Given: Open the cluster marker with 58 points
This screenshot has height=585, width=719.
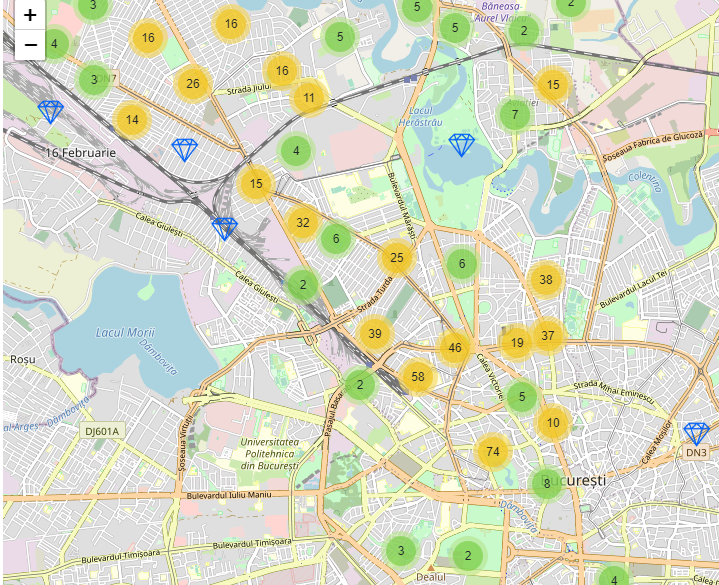Looking at the screenshot, I should click(417, 377).
